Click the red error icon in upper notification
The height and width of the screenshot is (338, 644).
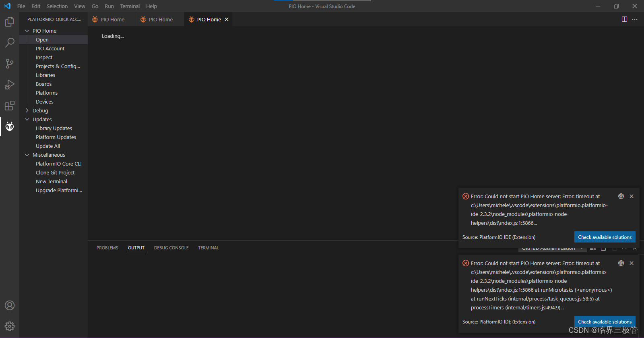pyautogui.click(x=466, y=196)
